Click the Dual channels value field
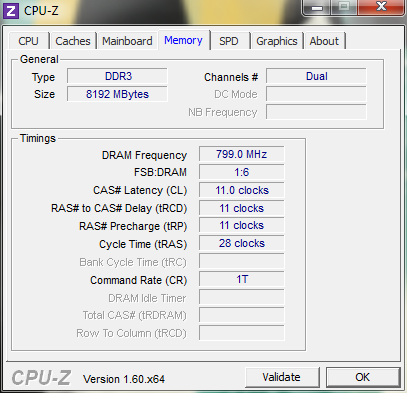Viewport: 407px width, 393px height. click(x=316, y=76)
